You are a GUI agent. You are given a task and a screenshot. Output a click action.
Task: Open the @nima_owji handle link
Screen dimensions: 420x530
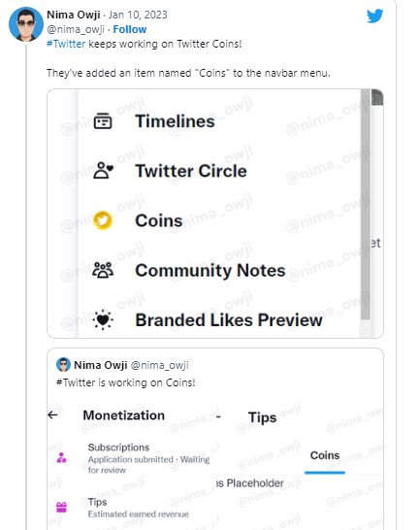pyautogui.click(x=76, y=29)
